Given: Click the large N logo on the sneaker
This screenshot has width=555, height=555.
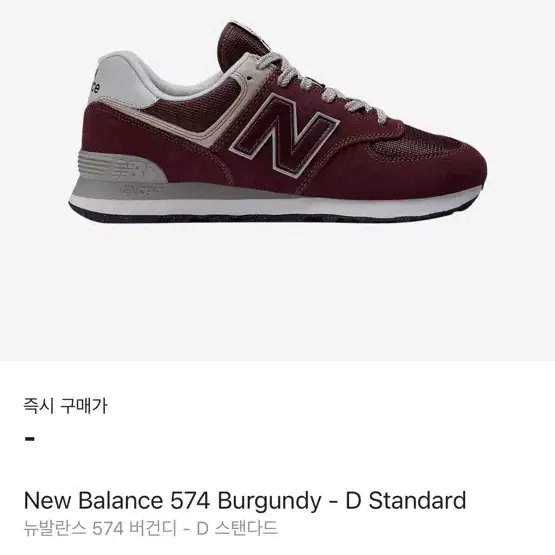Looking at the screenshot, I should point(285,135).
